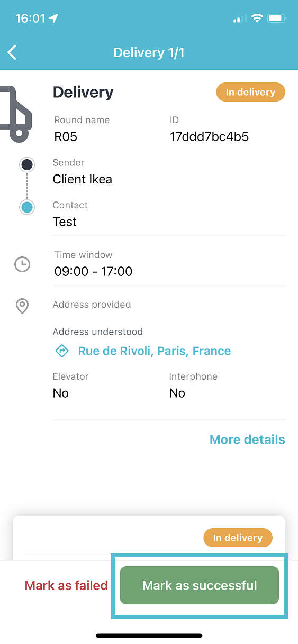
Task: Tap the delivery ID 17ddd7bc4b5
Action: coord(209,137)
